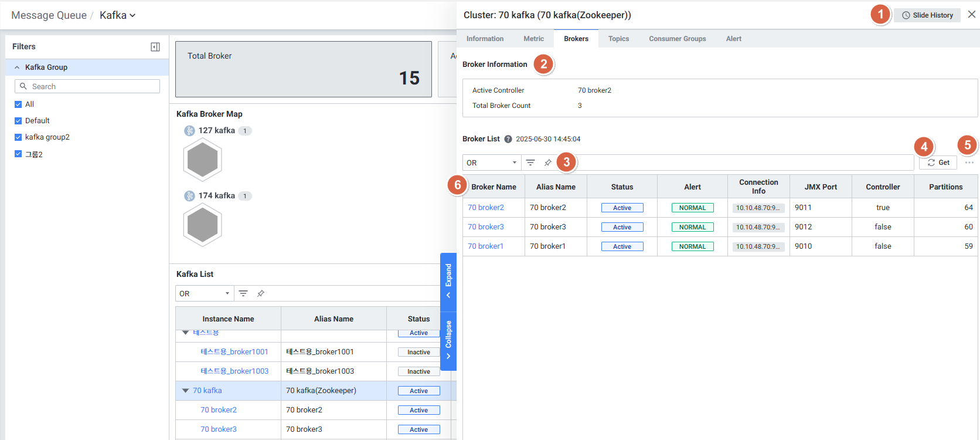The width and height of the screenshot is (980, 440).
Task: Collapse the 70 kafka tree row
Action: 185,391
